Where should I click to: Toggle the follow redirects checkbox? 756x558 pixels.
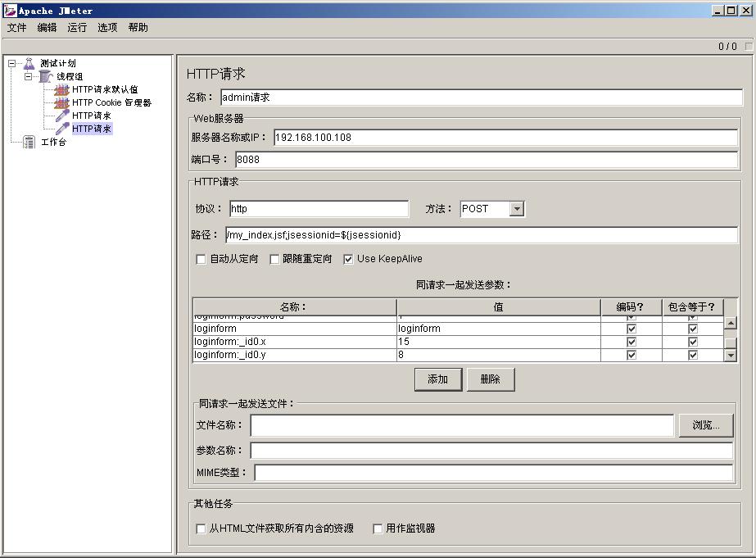(x=274, y=260)
